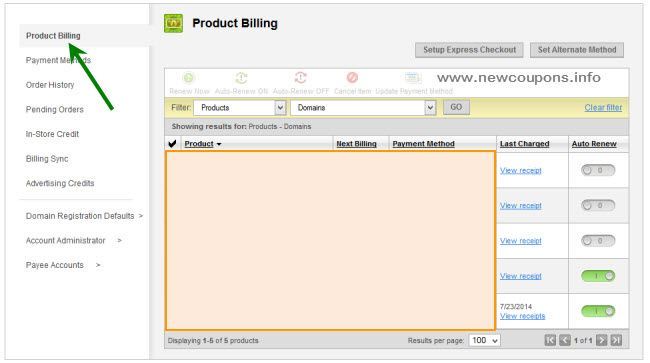Turn on auto renew for first row

(598, 170)
